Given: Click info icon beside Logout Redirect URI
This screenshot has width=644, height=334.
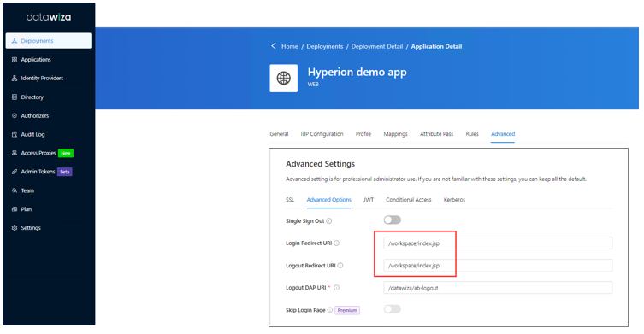Looking at the screenshot, I should tap(340, 265).
